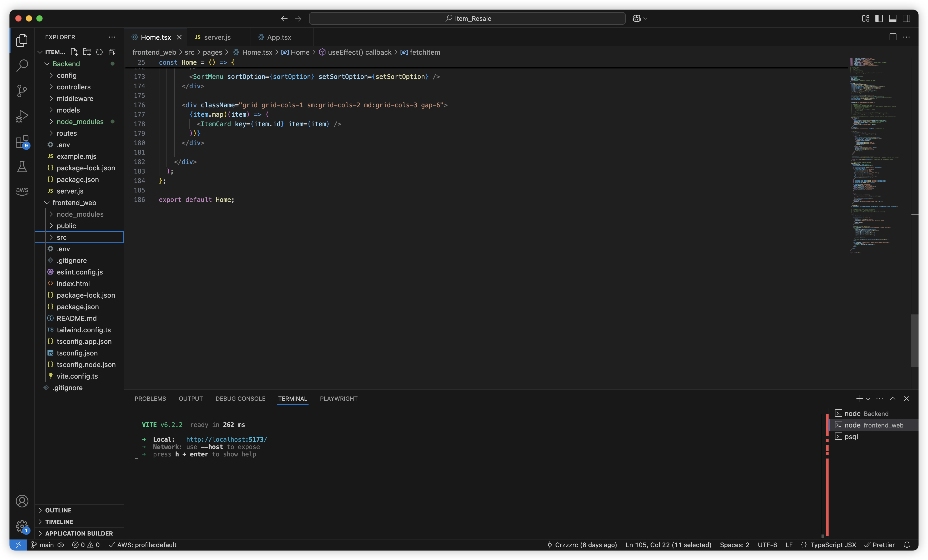This screenshot has width=928, height=560.
Task: Expand the APPLICATION BUILDER section
Action: click(79, 533)
